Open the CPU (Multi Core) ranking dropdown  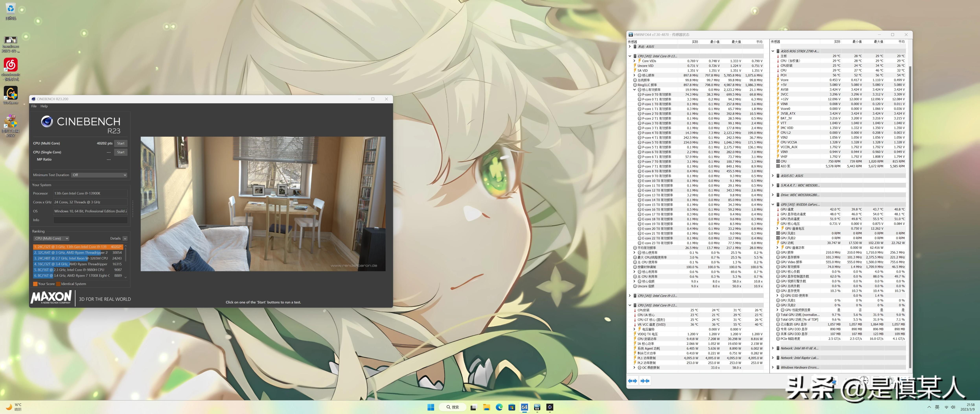click(51, 238)
